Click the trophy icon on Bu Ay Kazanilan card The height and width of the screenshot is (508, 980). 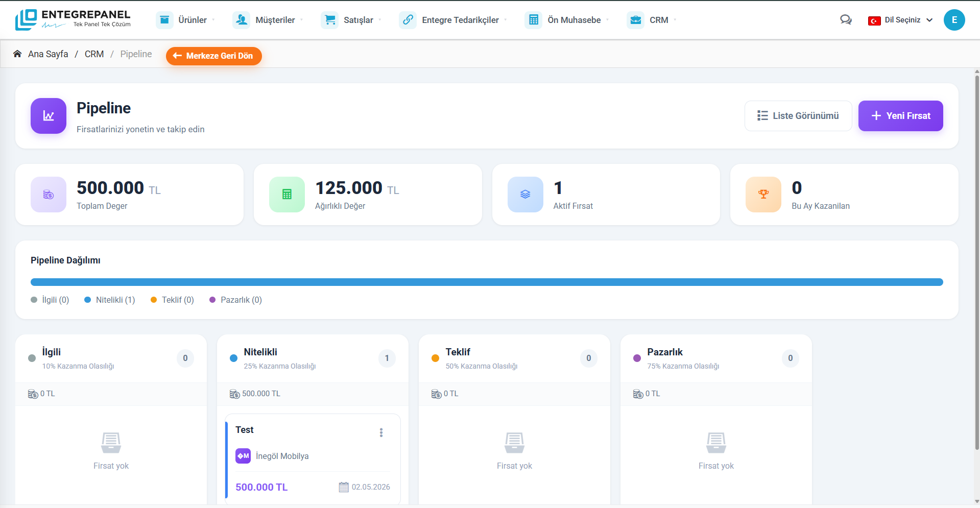point(763,194)
